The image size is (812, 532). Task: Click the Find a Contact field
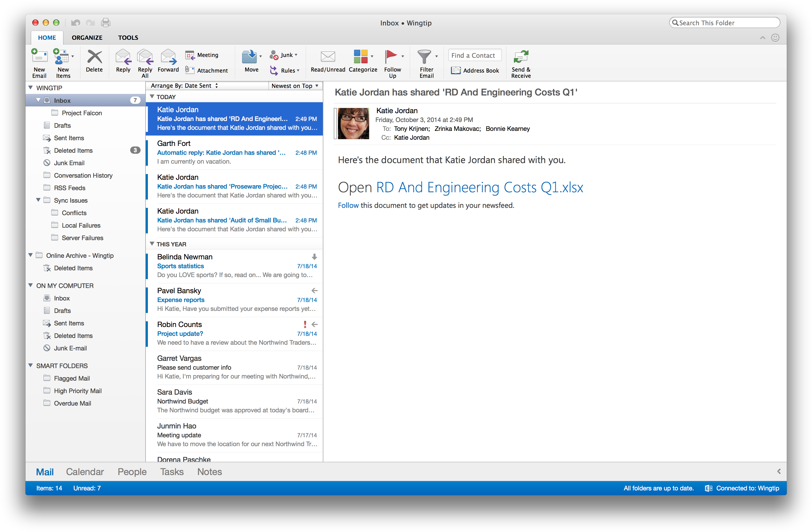coord(474,55)
